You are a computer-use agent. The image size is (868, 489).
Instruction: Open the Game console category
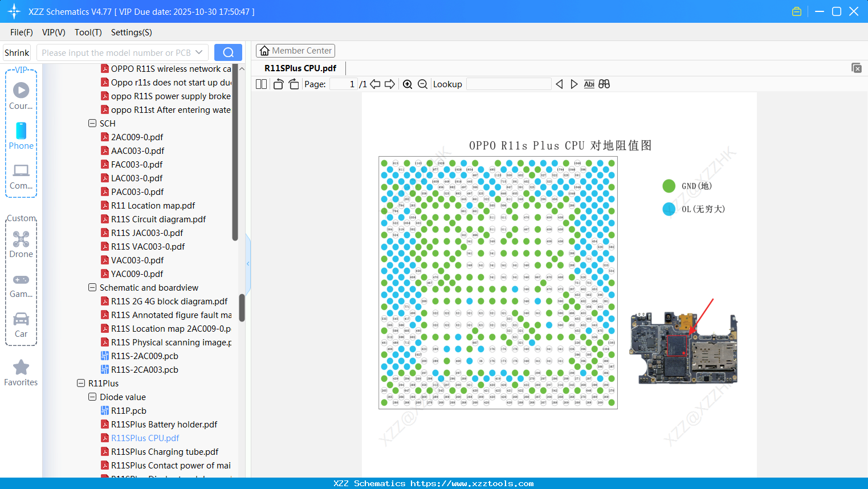point(21,286)
